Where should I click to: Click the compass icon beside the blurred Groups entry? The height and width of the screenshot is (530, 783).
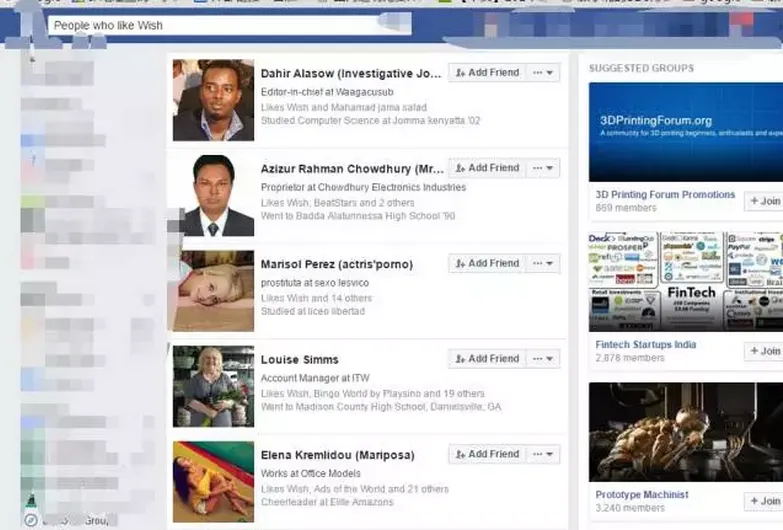tap(31, 521)
